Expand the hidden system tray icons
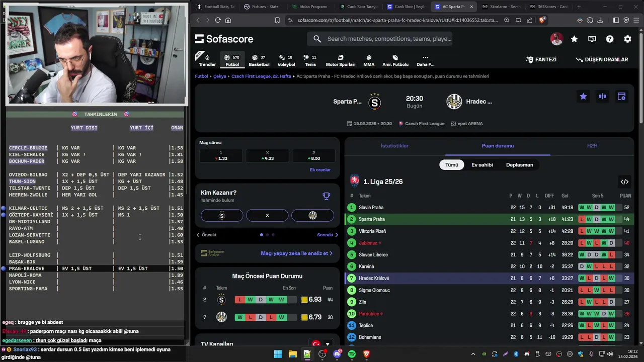The width and height of the screenshot is (644, 362). 473,354
